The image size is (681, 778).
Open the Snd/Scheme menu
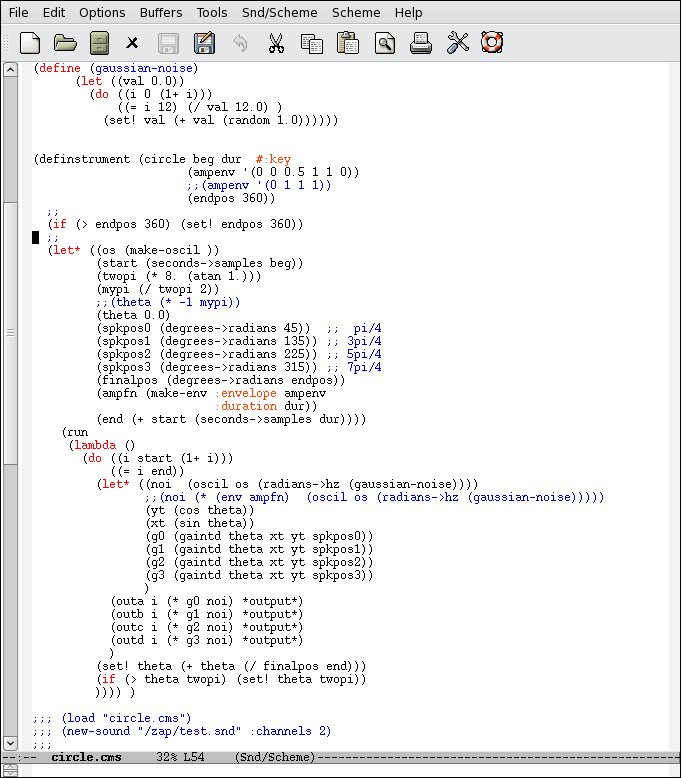pos(279,13)
